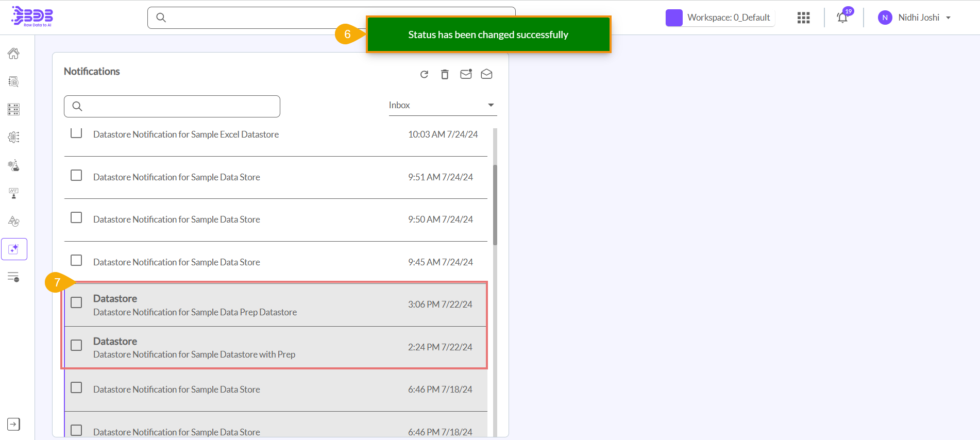Screen dimensions: 980x440
Task: Tick checkbox for Sample Datastore with Prep notification
Action: (76, 345)
